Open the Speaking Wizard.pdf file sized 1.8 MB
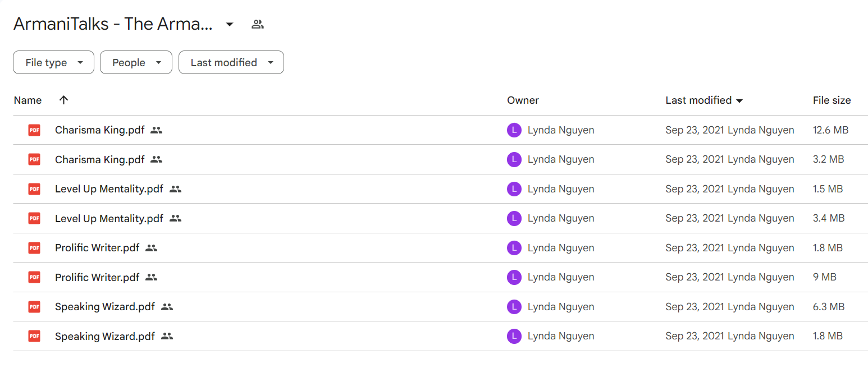The width and height of the screenshot is (868, 368). pos(105,336)
